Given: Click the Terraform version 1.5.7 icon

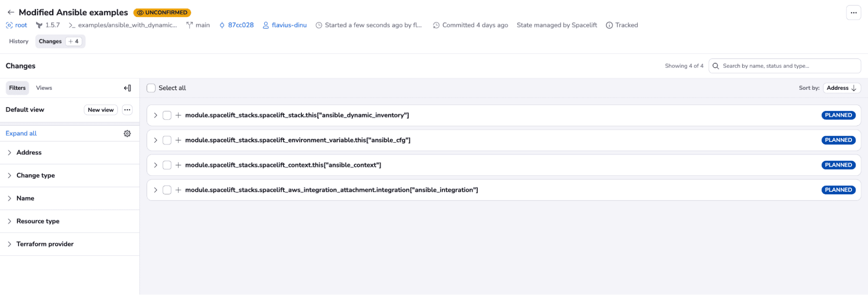Looking at the screenshot, I should [x=39, y=25].
